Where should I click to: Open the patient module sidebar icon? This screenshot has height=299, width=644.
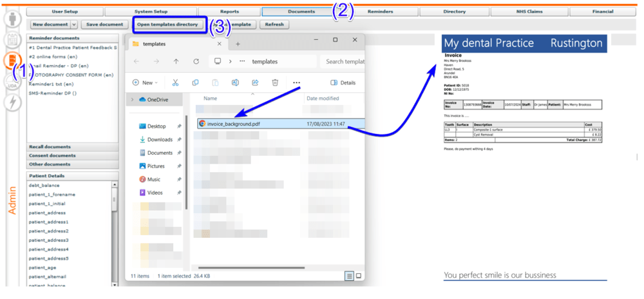pyautogui.click(x=12, y=19)
